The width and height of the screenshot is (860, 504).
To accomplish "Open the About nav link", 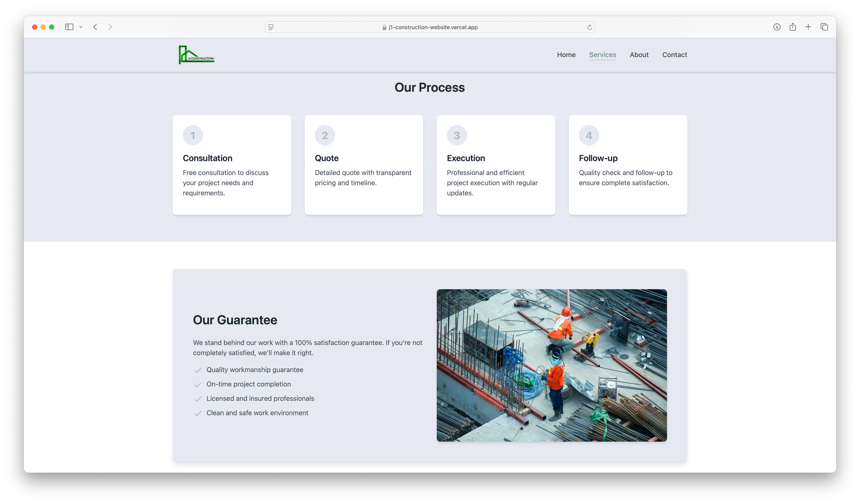I will tap(639, 55).
